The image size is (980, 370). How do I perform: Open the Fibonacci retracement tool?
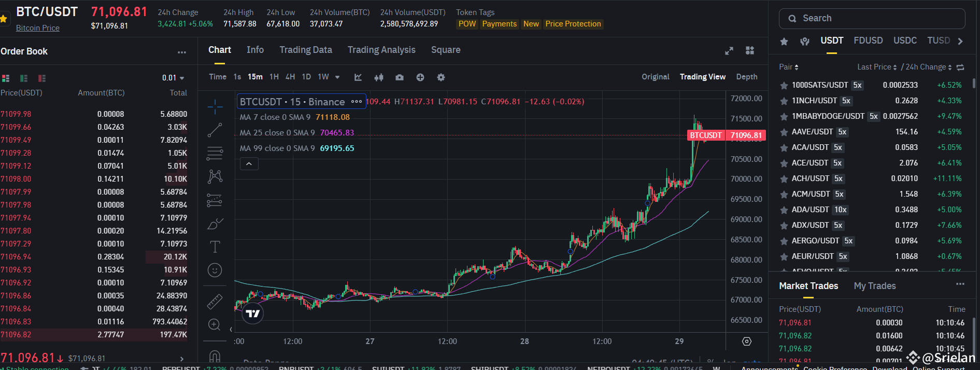(x=215, y=153)
